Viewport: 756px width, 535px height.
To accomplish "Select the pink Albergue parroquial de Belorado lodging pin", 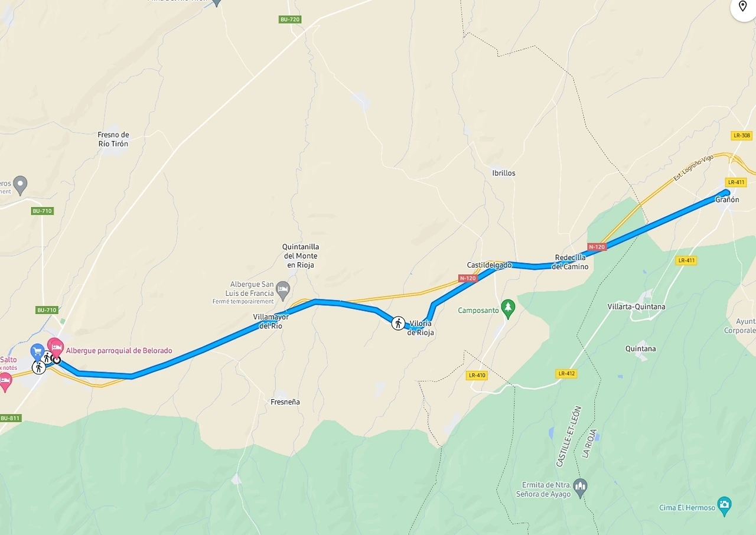I will coord(56,345).
